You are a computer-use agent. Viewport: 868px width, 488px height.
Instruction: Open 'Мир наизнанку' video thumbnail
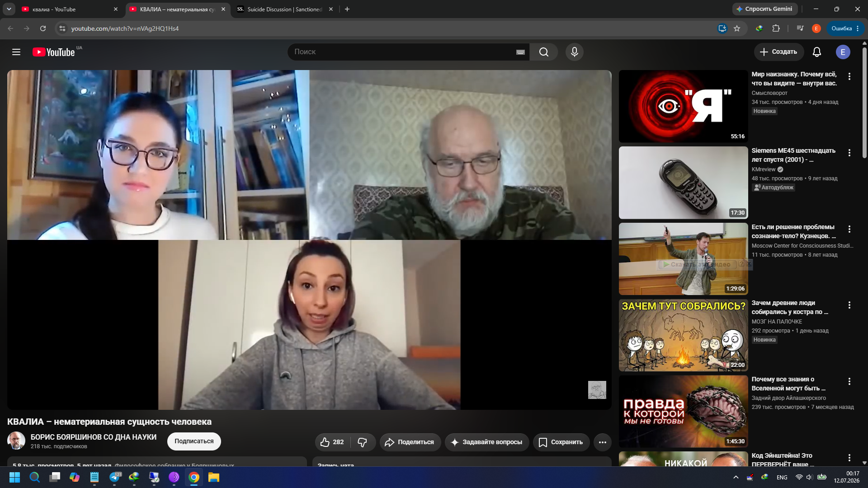coord(683,106)
